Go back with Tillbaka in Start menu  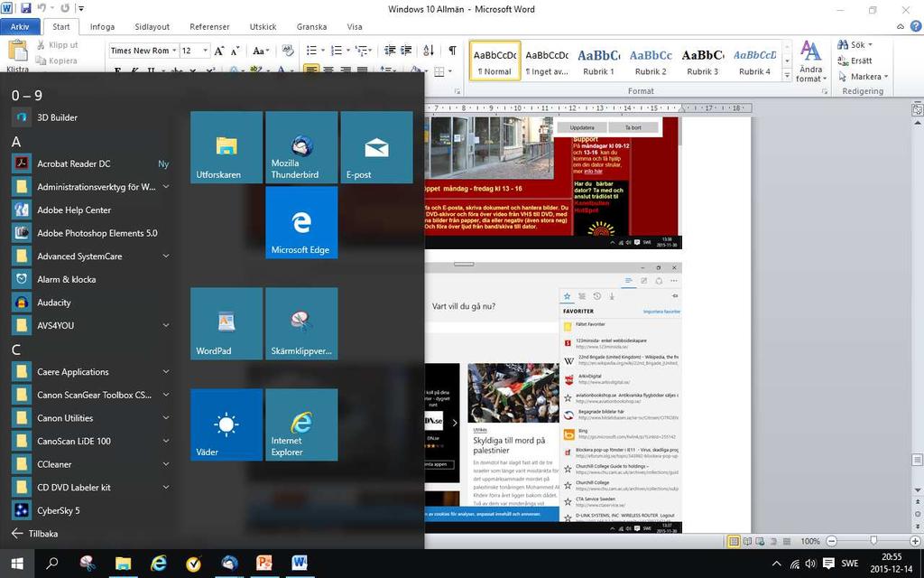click(x=35, y=533)
